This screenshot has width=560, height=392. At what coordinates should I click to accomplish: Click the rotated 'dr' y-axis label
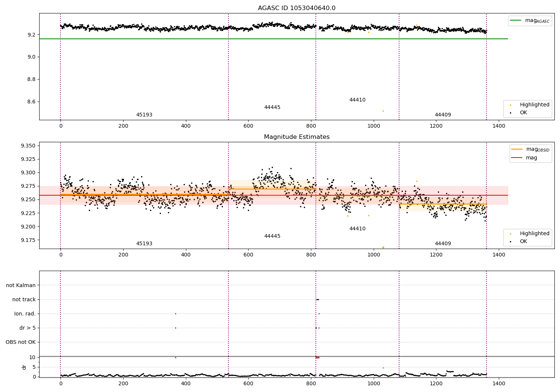[24, 367]
